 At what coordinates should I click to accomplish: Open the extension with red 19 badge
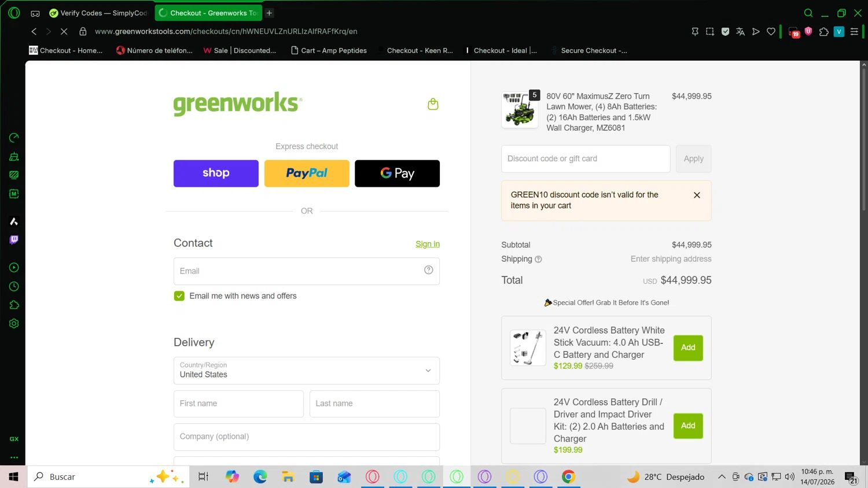(794, 32)
